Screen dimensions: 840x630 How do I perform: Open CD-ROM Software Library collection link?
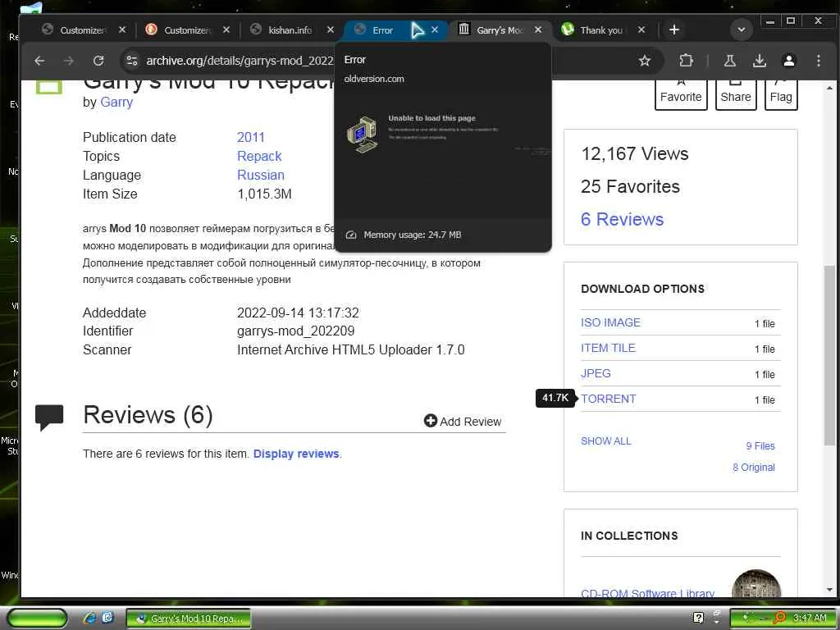pos(647,593)
